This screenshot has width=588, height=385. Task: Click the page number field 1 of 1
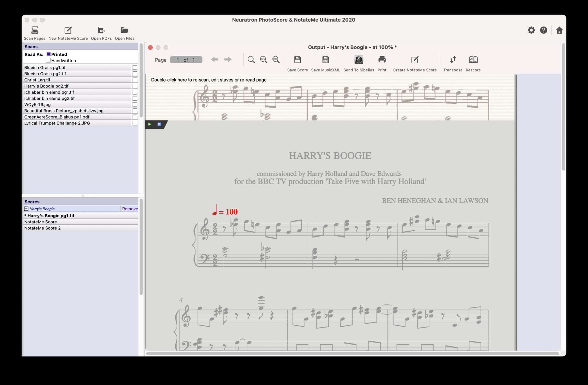click(x=186, y=60)
